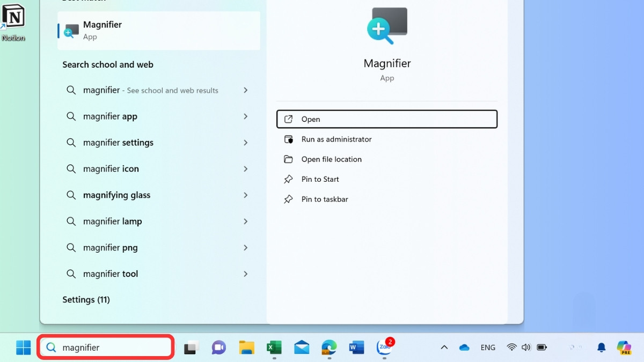The image size is (644, 362).
Task: Click the Task View icon
Action: [x=191, y=348]
